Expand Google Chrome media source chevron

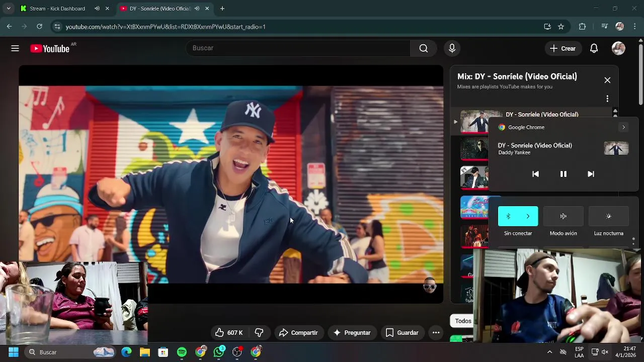(x=623, y=127)
